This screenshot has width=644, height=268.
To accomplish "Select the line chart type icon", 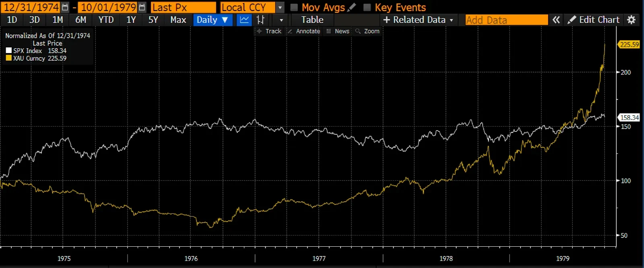I will pyautogui.click(x=244, y=20).
